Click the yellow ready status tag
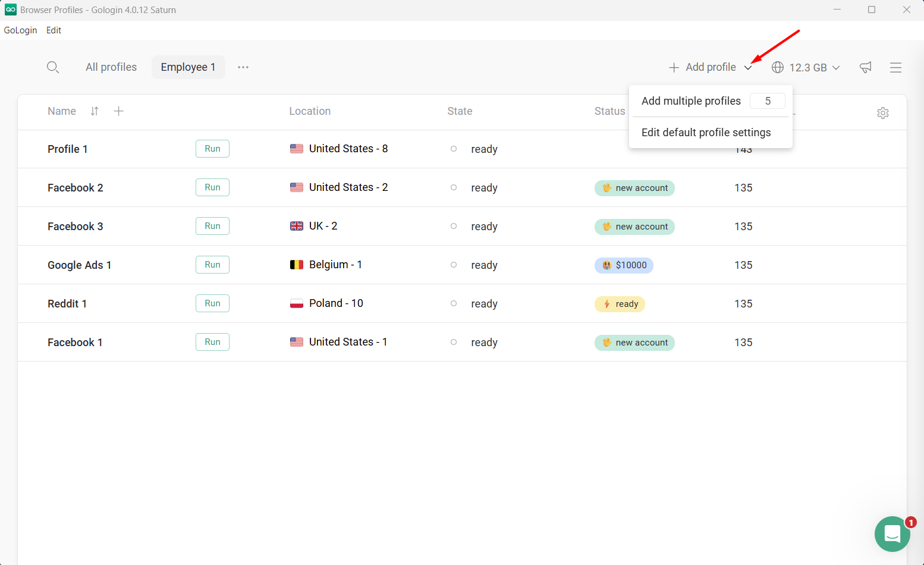924x565 pixels. (620, 304)
